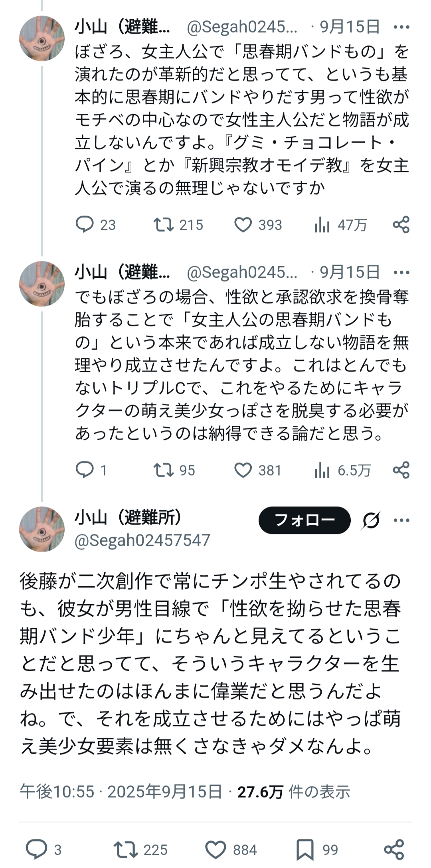
Task: Retweet the first tweet with 215 reposts
Action: point(164,225)
